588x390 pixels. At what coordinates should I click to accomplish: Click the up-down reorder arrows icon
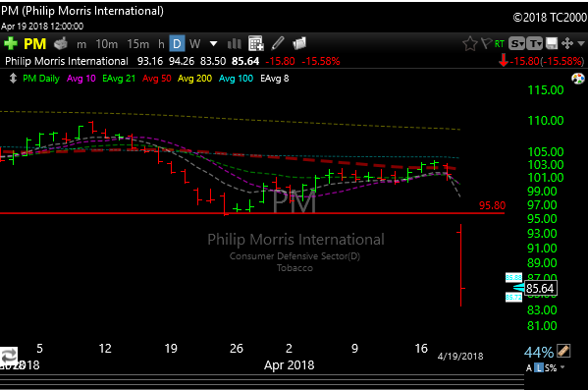pyautogui.click(x=13, y=79)
